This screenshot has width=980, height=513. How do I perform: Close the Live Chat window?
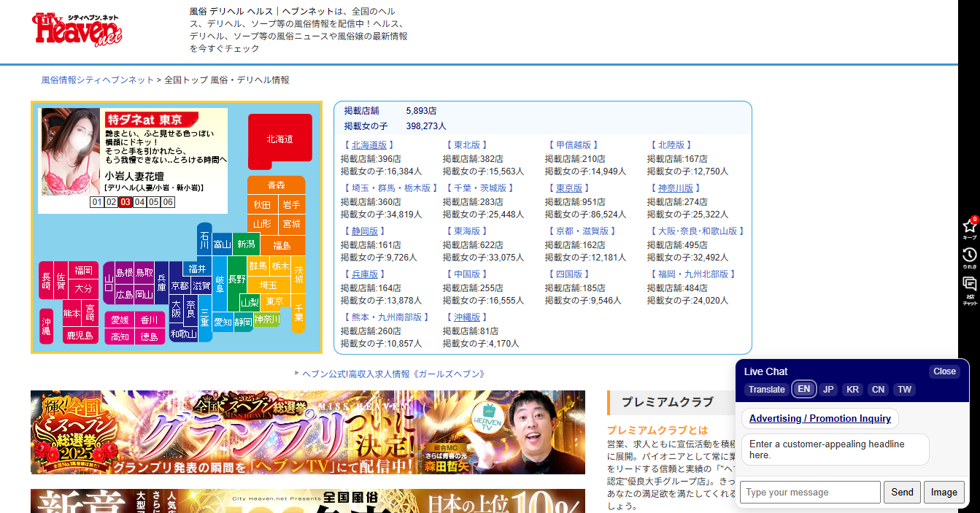[944, 371]
